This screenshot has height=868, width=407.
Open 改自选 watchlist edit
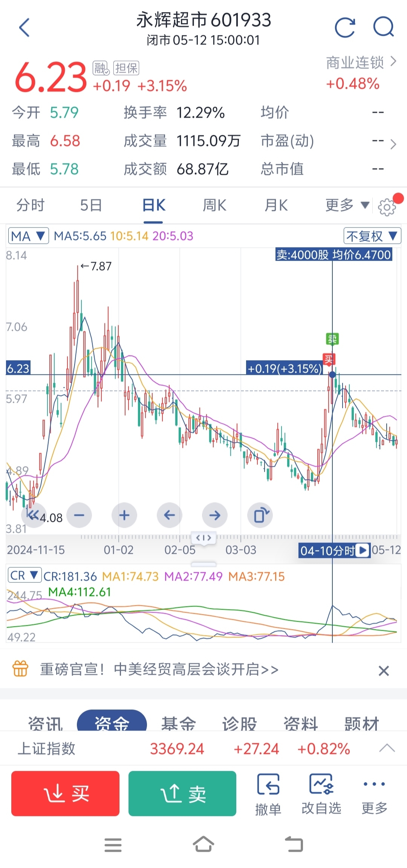(x=321, y=795)
